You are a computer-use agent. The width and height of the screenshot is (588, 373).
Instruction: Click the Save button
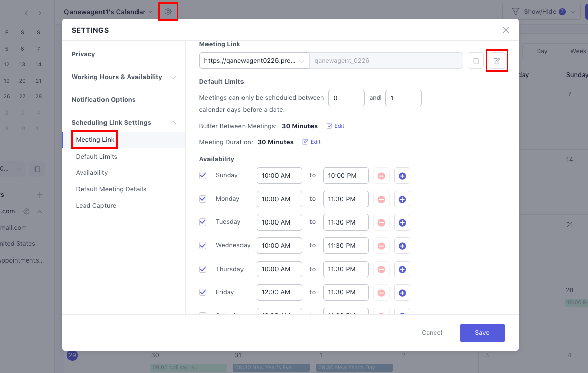tap(482, 333)
